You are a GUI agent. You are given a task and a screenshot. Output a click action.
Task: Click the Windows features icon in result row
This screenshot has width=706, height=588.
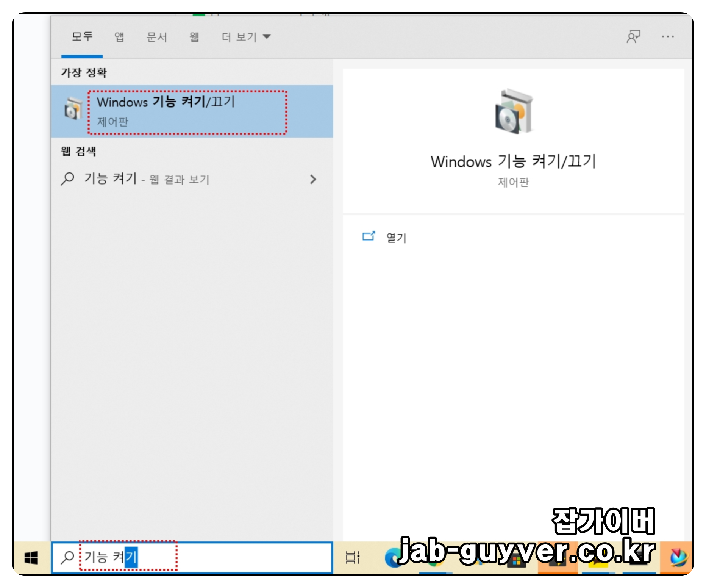coord(73,109)
